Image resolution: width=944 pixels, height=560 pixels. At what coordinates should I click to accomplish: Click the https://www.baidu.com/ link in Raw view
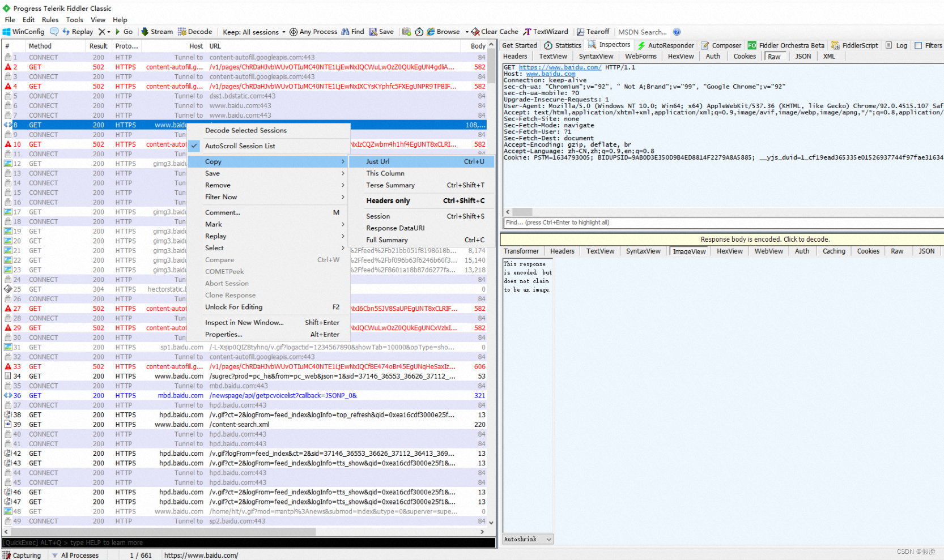click(560, 67)
